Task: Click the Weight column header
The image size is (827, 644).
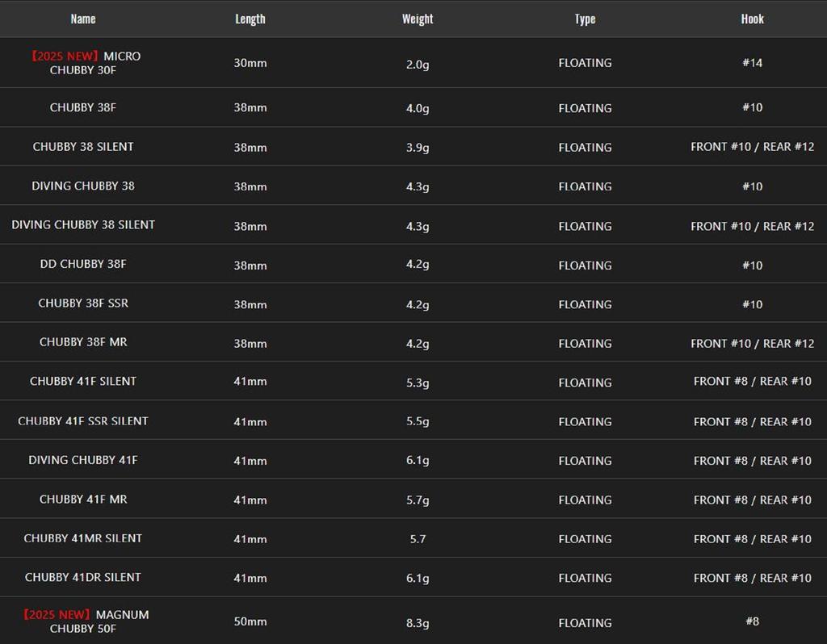Action: (x=418, y=19)
